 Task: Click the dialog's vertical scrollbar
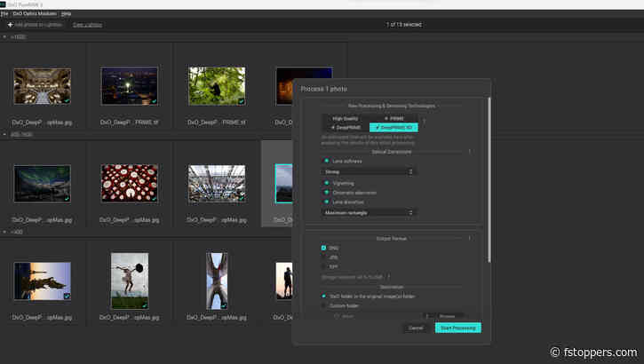[x=489, y=178]
